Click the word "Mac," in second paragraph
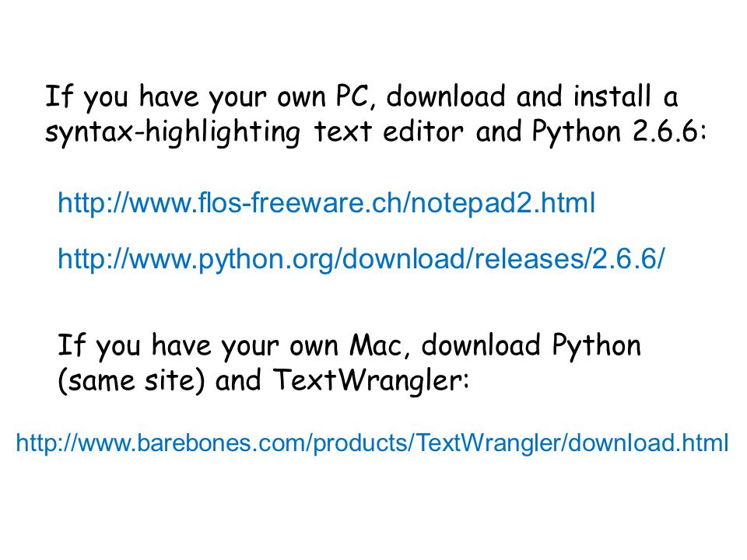747x560 pixels. click(x=380, y=345)
